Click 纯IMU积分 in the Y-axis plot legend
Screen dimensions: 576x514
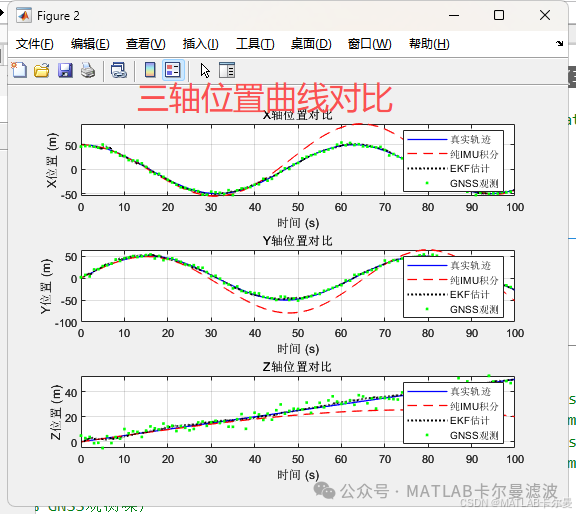(474, 280)
